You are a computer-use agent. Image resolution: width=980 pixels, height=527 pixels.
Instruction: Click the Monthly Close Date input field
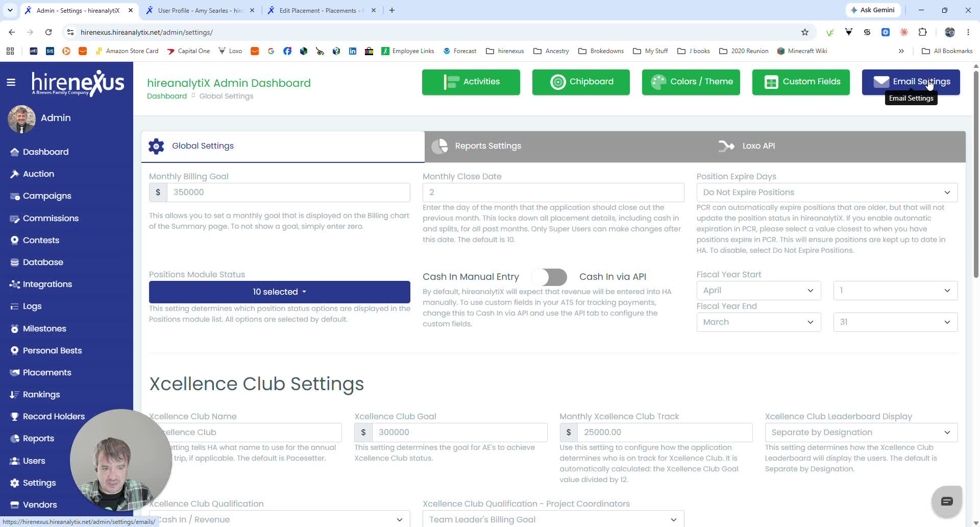[x=553, y=193]
